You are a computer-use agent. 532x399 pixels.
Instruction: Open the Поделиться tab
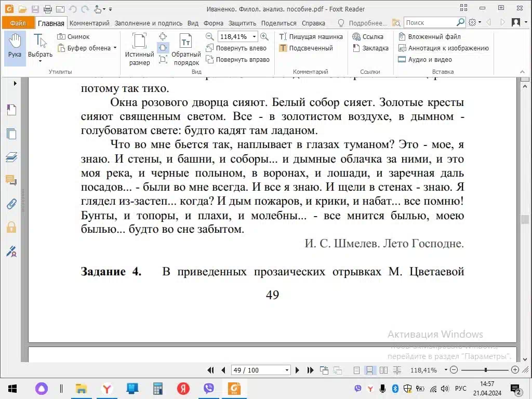(x=278, y=23)
